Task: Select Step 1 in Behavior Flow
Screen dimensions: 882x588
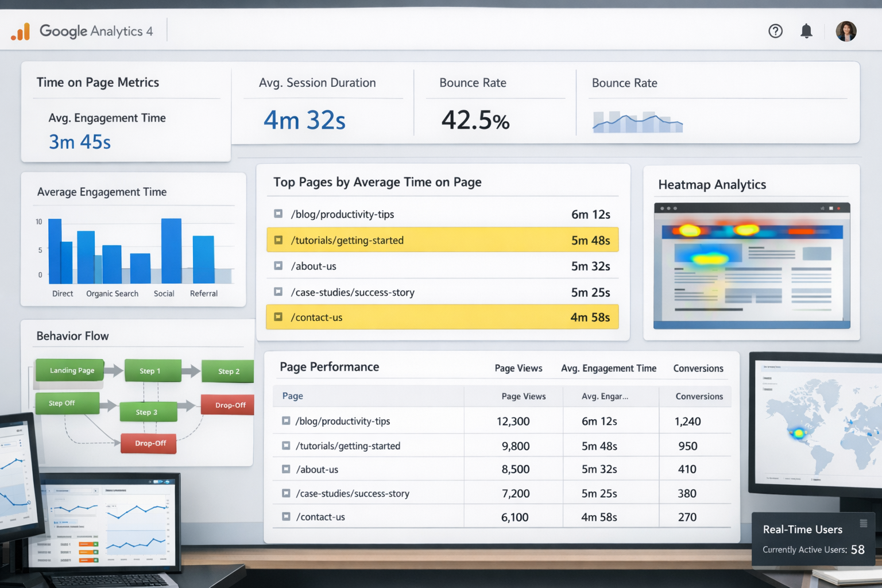Action: pyautogui.click(x=152, y=370)
